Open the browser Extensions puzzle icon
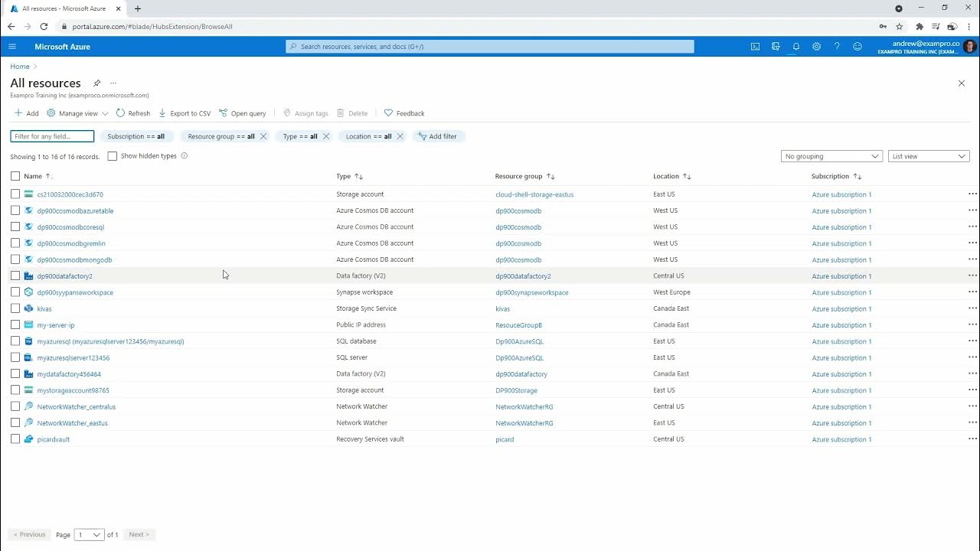 (x=920, y=26)
